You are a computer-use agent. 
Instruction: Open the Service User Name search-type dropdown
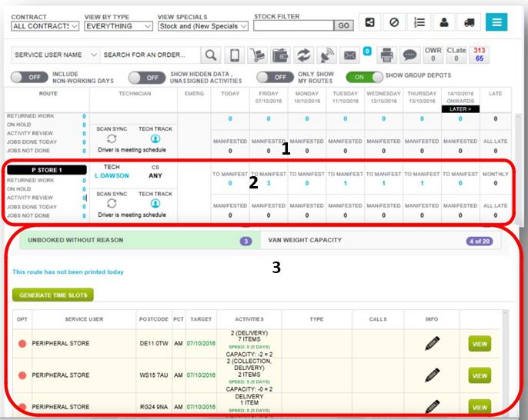(x=55, y=55)
